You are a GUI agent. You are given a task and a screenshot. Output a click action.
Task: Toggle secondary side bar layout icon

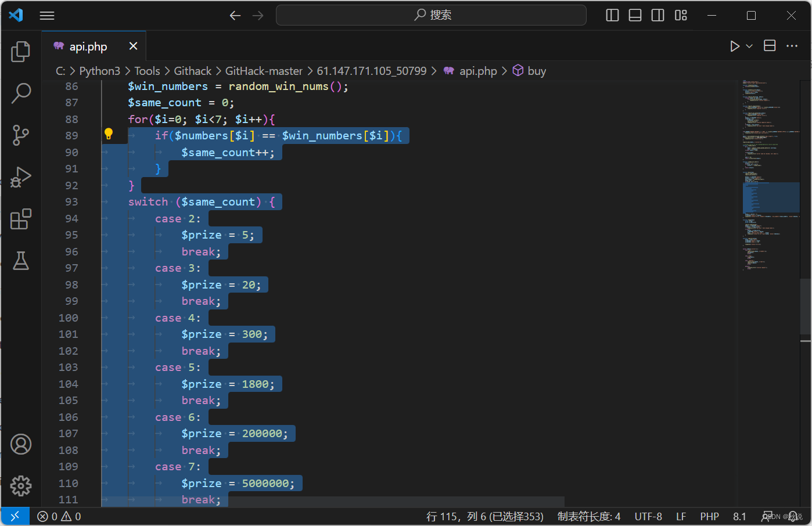pyautogui.click(x=657, y=15)
